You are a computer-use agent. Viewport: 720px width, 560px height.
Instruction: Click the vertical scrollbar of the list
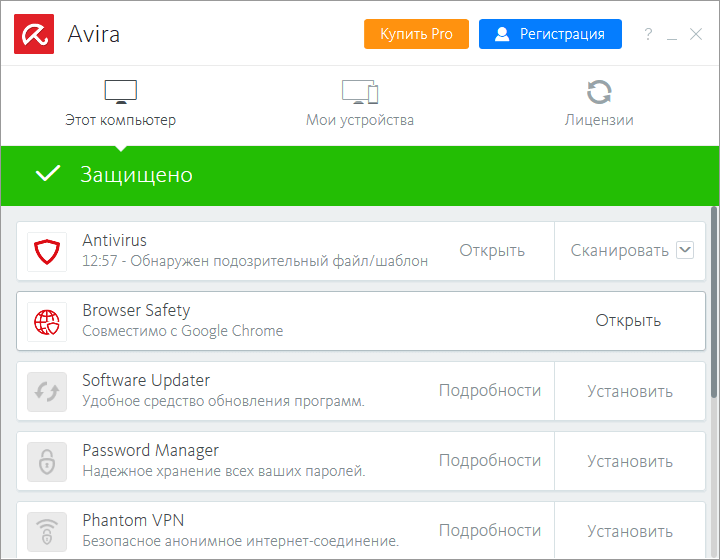tap(714, 300)
